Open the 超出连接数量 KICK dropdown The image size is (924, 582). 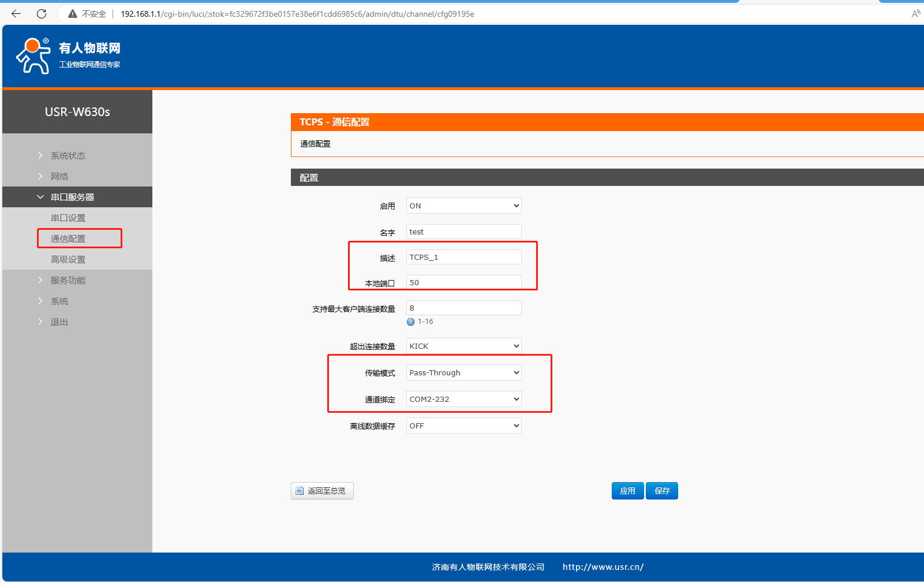463,346
